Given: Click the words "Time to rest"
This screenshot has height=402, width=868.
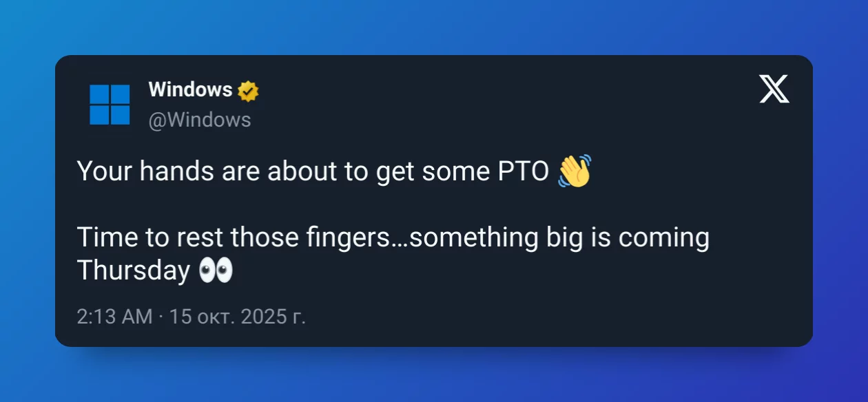Looking at the screenshot, I should click(150, 238).
